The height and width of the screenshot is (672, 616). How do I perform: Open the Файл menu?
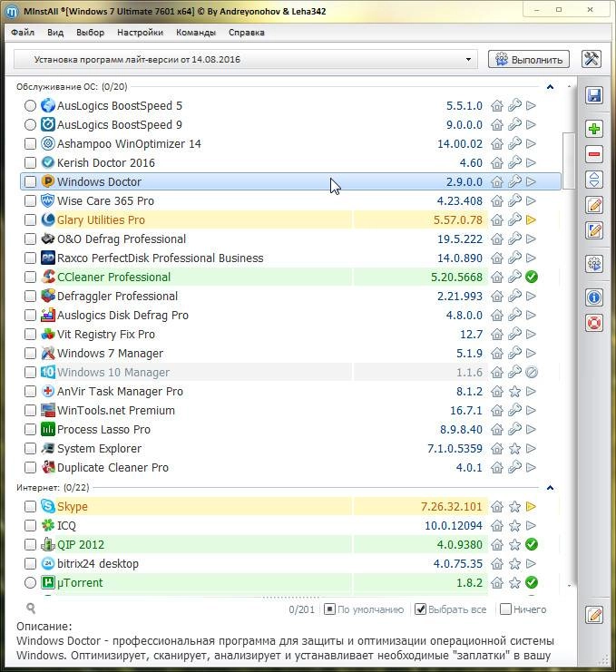(x=23, y=33)
